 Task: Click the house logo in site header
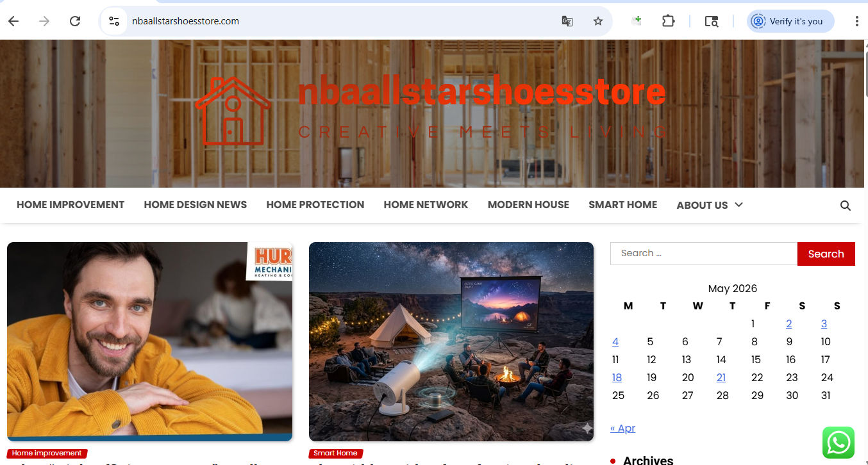point(233,111)
